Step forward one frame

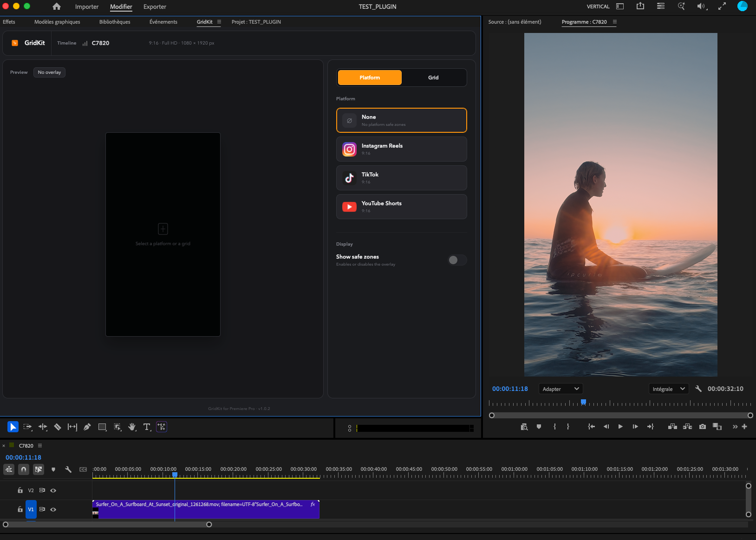pos(635,427)
